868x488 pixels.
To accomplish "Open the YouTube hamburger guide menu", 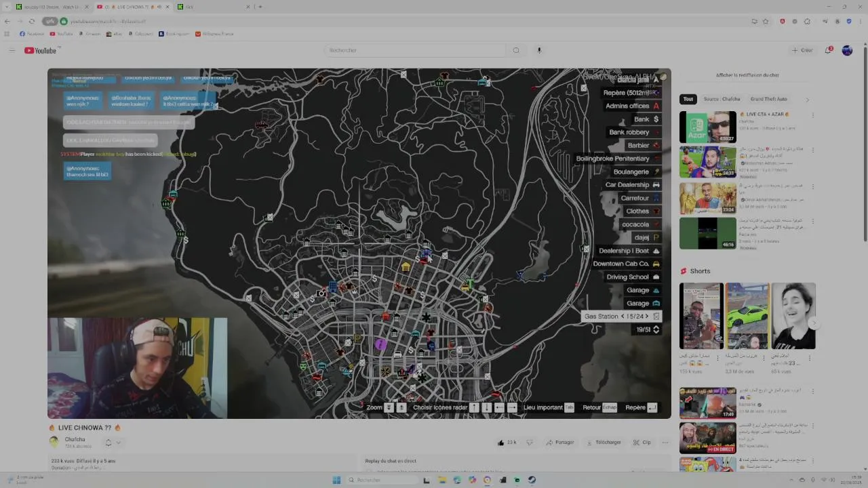I will [x=12, y=50].
